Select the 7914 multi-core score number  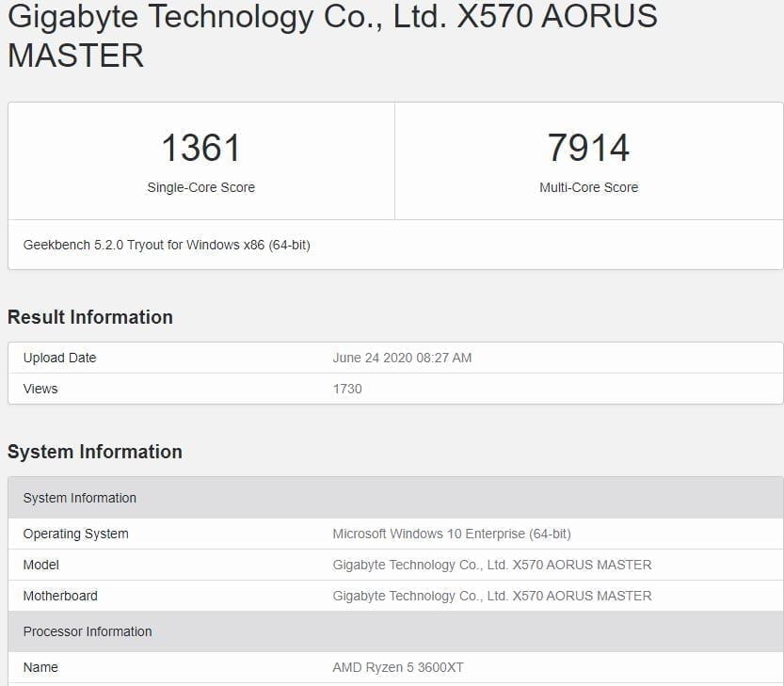[588, 149]
